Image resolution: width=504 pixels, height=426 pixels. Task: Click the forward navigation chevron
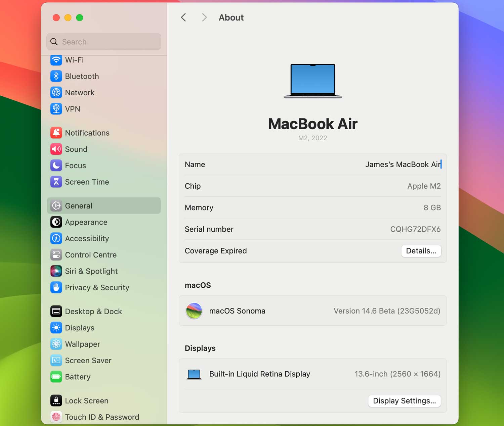coord(204,17)
